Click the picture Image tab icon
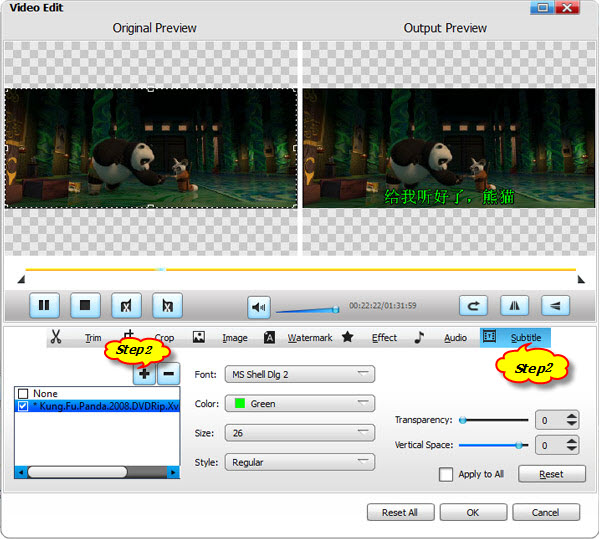Viewport: 600px width, 539px height. 199,337
